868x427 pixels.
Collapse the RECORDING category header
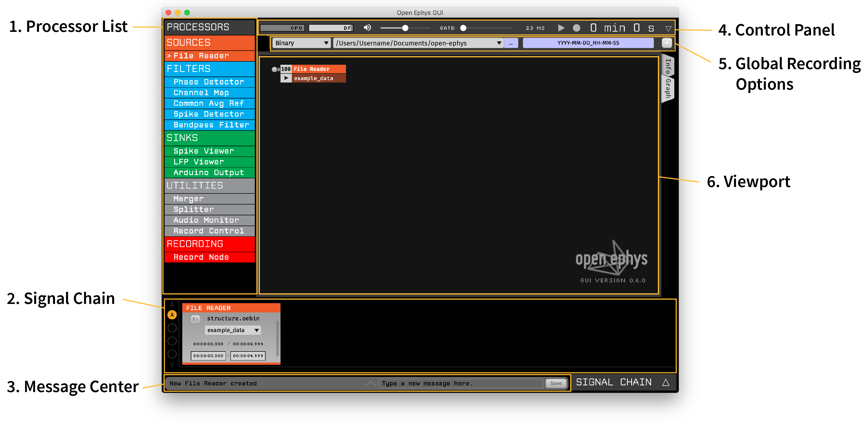(210, 244)
